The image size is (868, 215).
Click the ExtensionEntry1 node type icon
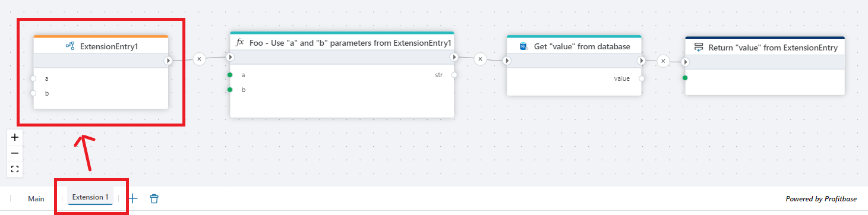coord(70,46)
